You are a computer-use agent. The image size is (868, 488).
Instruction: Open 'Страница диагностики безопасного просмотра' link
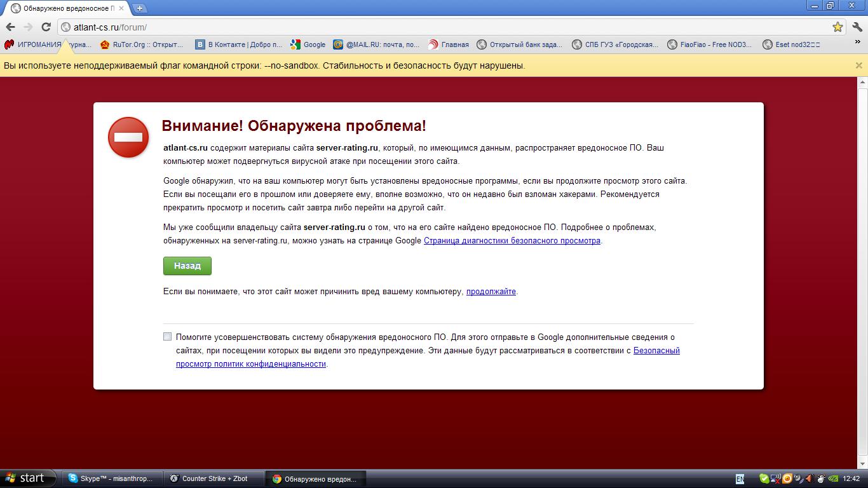coord(512,241)
